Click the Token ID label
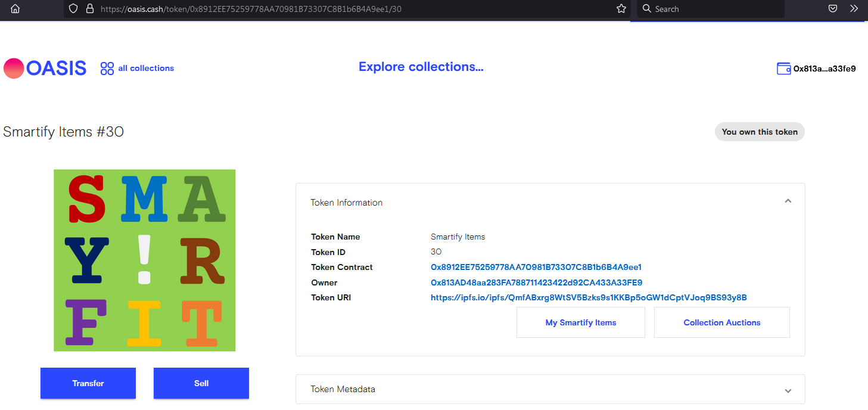868x410 pixels. (328, 252)
